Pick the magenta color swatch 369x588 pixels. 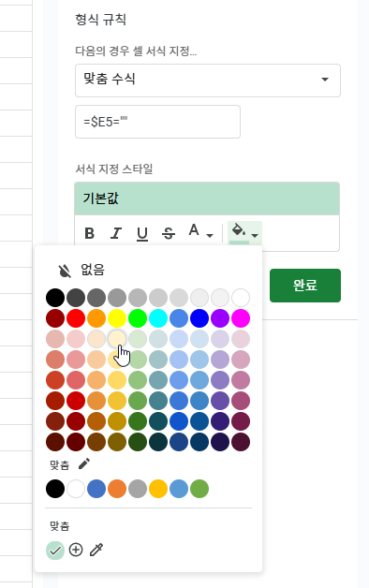[x=241, y=318]
